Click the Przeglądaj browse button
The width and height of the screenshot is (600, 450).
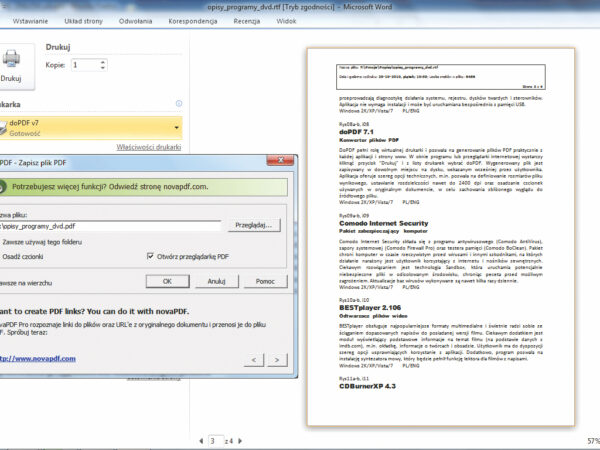252,225
